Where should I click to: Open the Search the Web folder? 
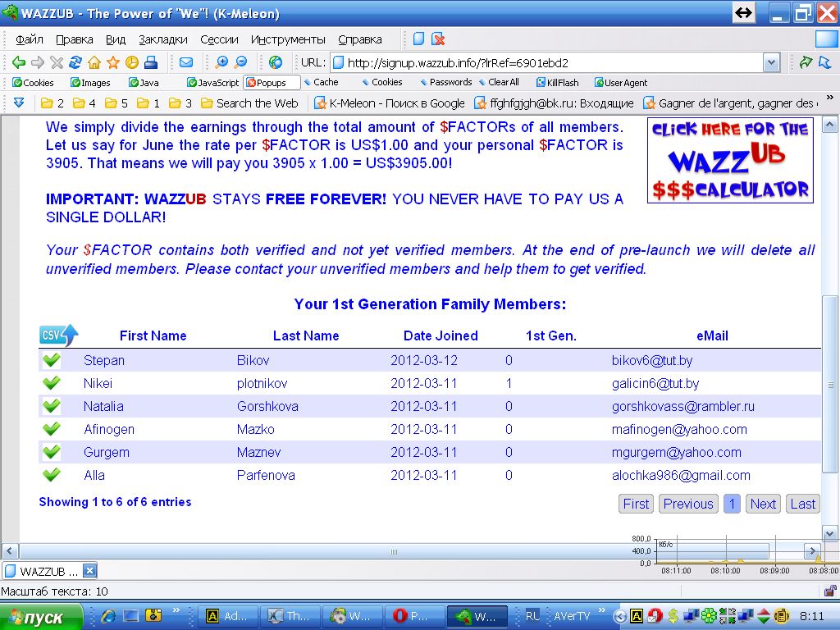click(249, 103)
